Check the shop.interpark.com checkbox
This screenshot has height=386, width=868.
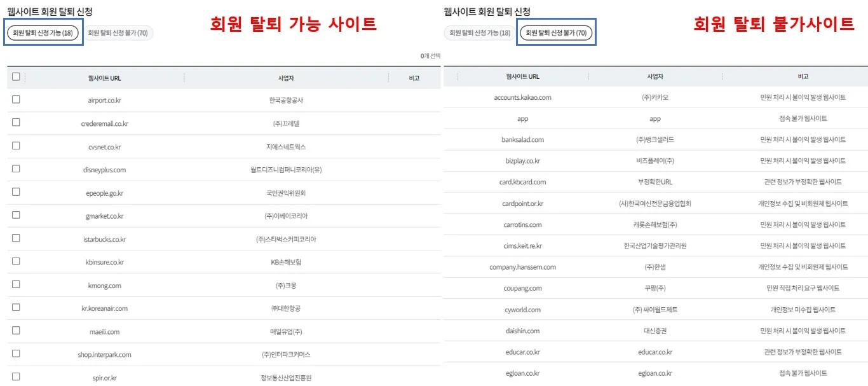[x=16, y=354]
